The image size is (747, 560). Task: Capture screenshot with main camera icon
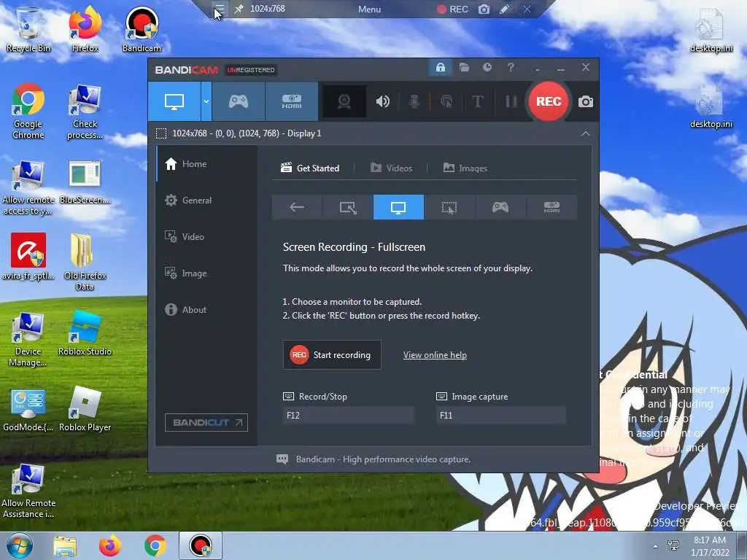click(586, 101)
